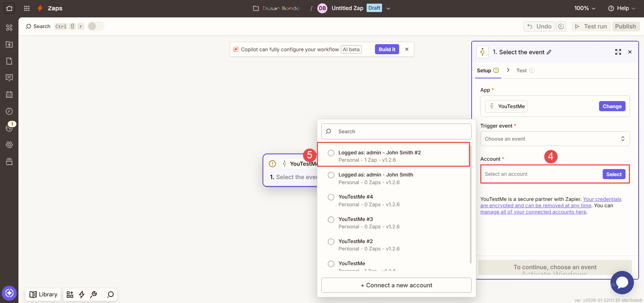The width and height of the screenshot is (644, 303).
Task: Open the Setup tab
Action: [x=484, y=70]
